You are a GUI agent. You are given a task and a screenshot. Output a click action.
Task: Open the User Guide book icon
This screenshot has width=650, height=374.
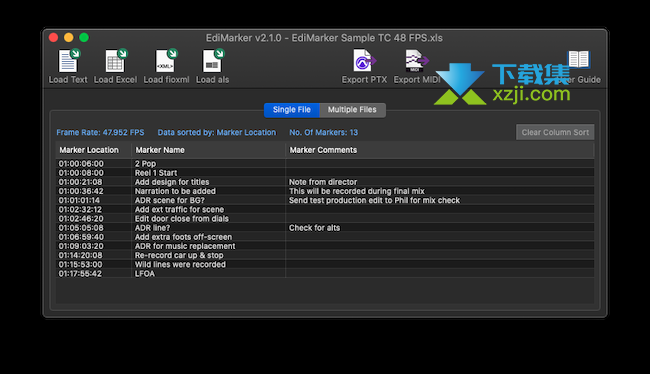(x=579, y=59)
